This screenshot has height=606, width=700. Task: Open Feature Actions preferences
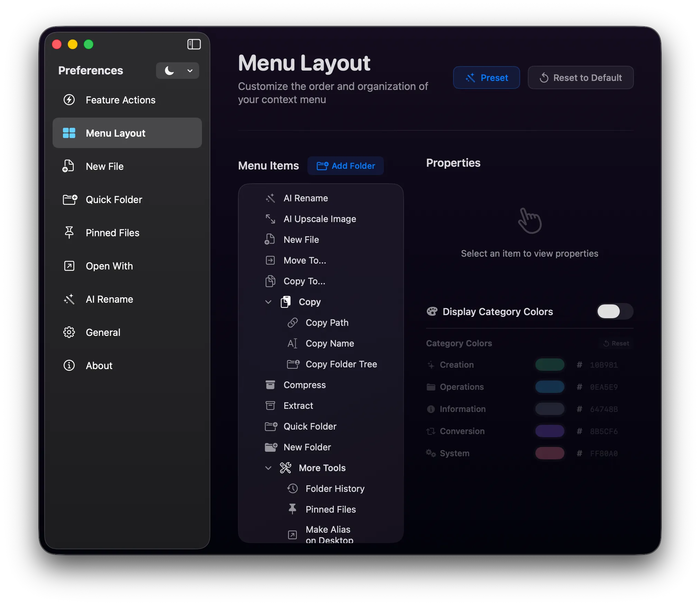tap(127, 100)
